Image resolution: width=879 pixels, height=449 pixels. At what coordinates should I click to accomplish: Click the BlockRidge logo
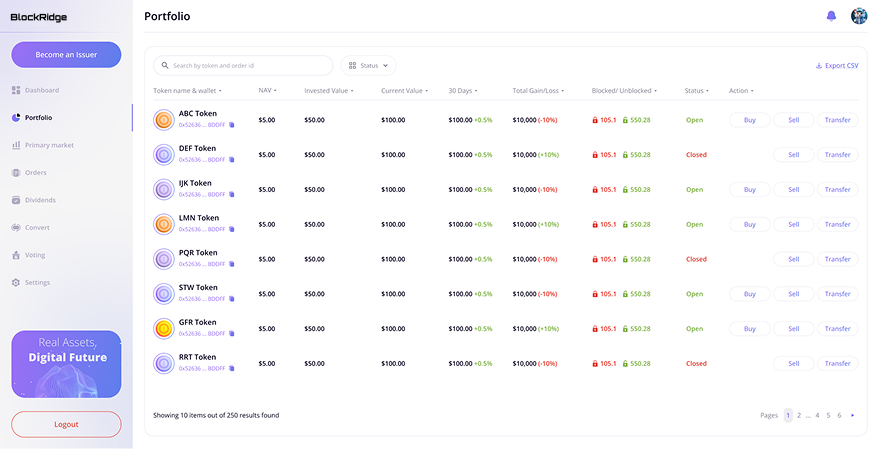(x=39, y=17)
